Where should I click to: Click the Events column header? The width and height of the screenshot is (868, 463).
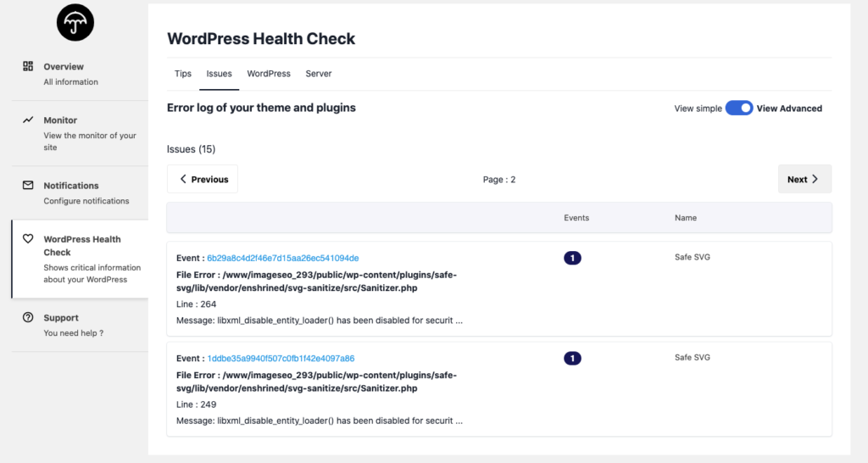pyautogui.click(x=576, y=218)
